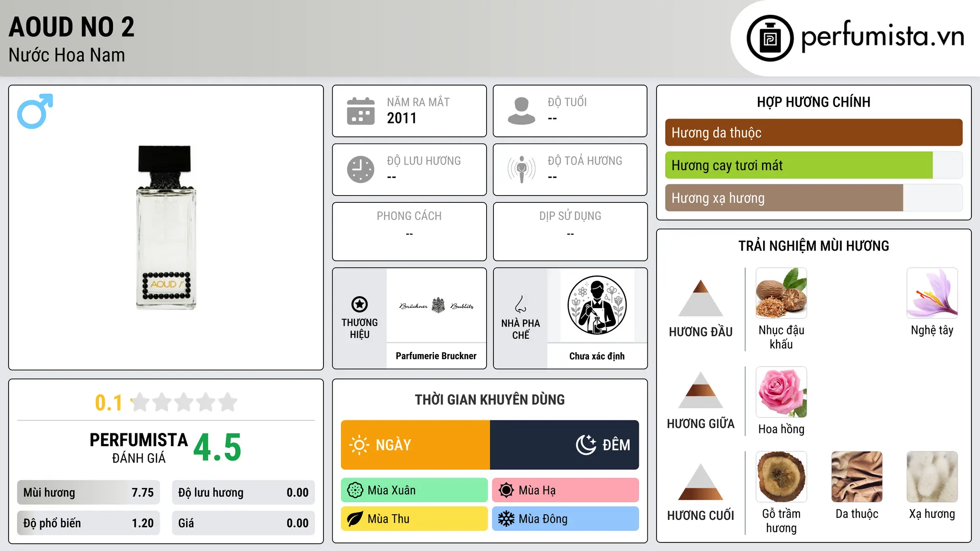Open the Da thuộc leather note image

pos(857,477)
